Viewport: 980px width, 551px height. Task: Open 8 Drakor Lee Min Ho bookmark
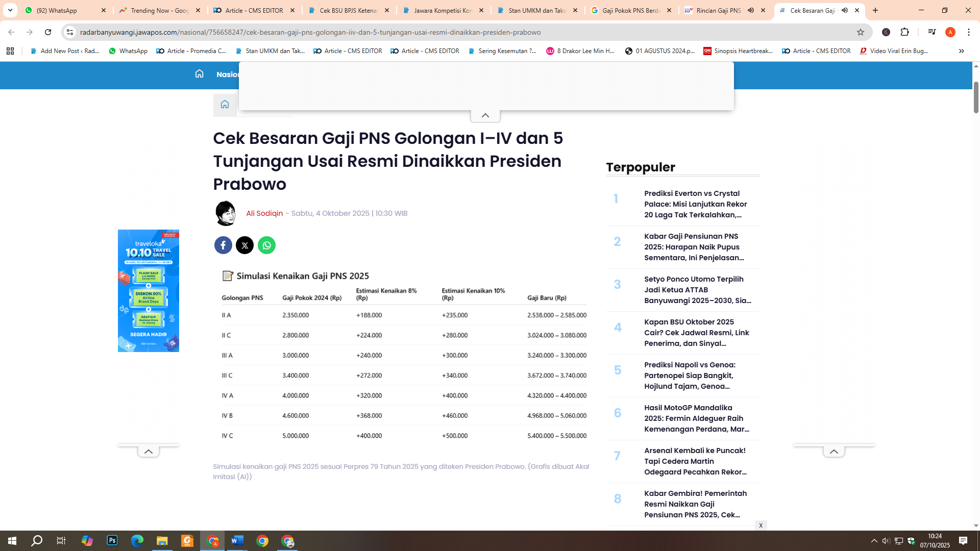(580, 51)
